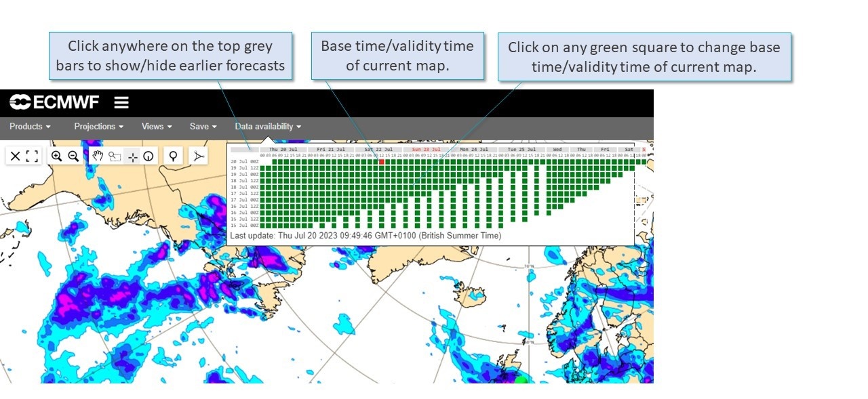Open the info inspection tool
868x399 pixels.
pos(149,156)
